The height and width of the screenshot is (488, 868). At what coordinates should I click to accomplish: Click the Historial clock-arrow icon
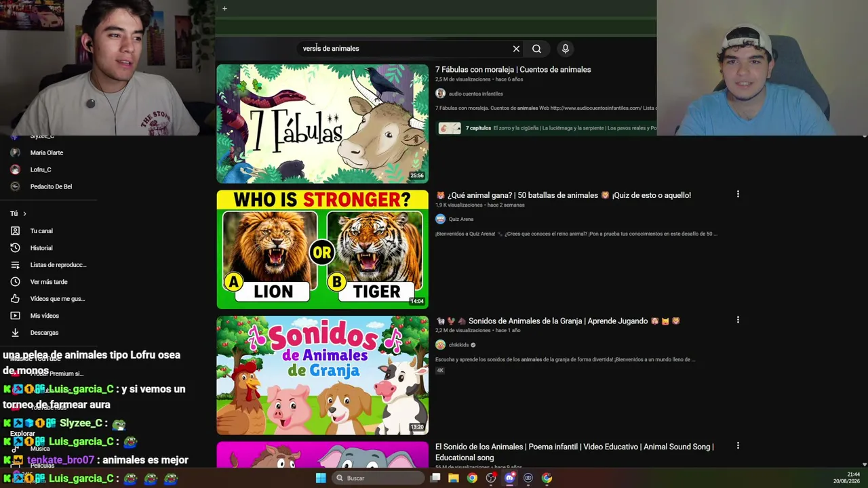pyautogui.click(x=15, y=248)
